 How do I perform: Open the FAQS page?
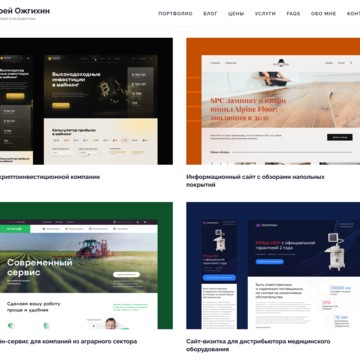click(x=293, y=14)
